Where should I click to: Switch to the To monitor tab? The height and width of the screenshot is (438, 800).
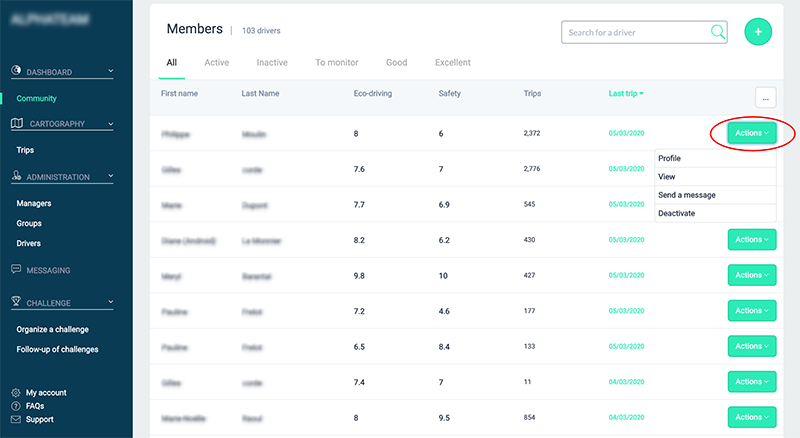[336, 63]
